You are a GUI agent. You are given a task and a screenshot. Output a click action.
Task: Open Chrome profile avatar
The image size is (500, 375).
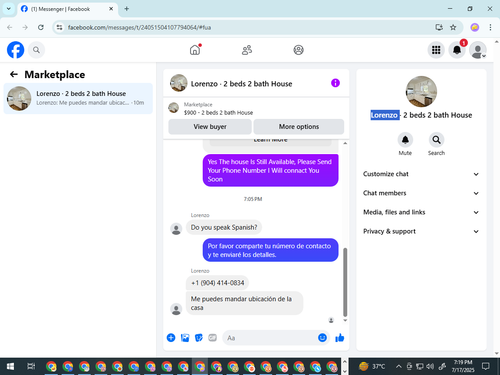click(475, 27)
